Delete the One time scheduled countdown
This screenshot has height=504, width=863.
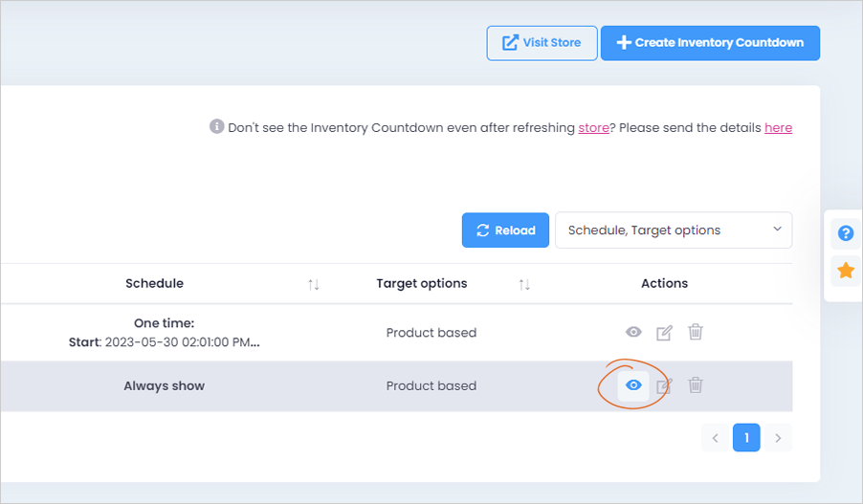point(696,332)
